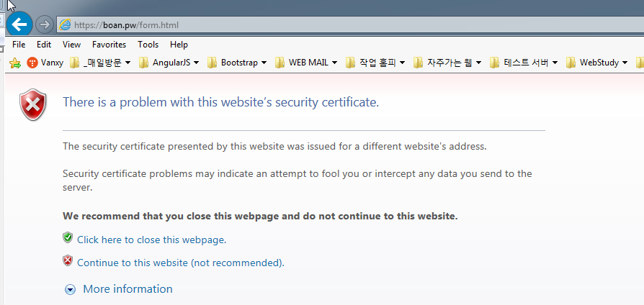Viewport: 644px width, 305px height.
Task: Open the Favorites menu
Action: [109, 45]
